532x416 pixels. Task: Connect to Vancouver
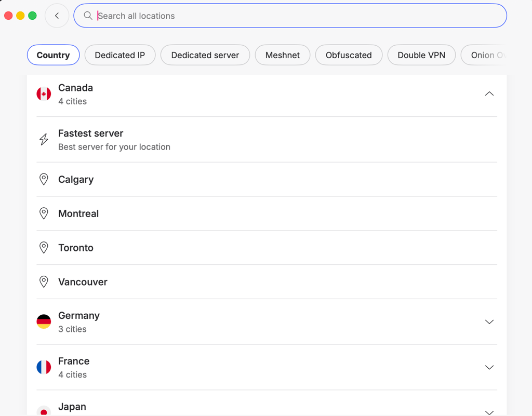(267, 281)
